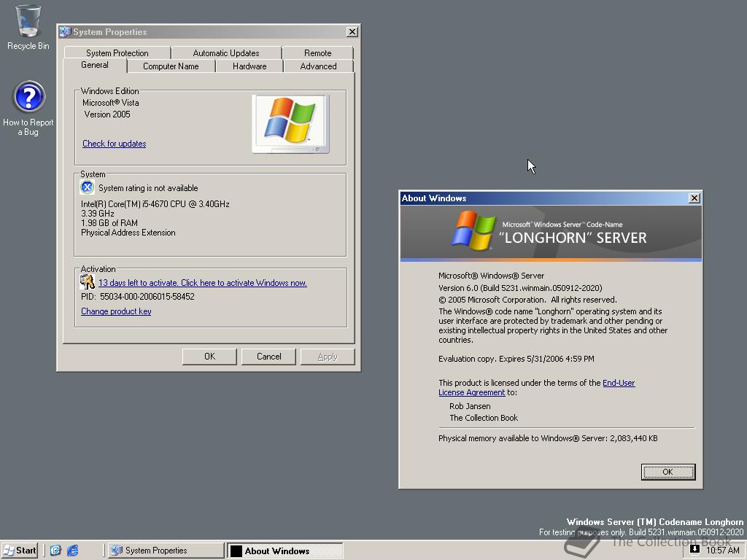Click the 1.98 GB of RAM text
Image resolution: width=747 pixels, height=560 pixels.
[109, 223]
